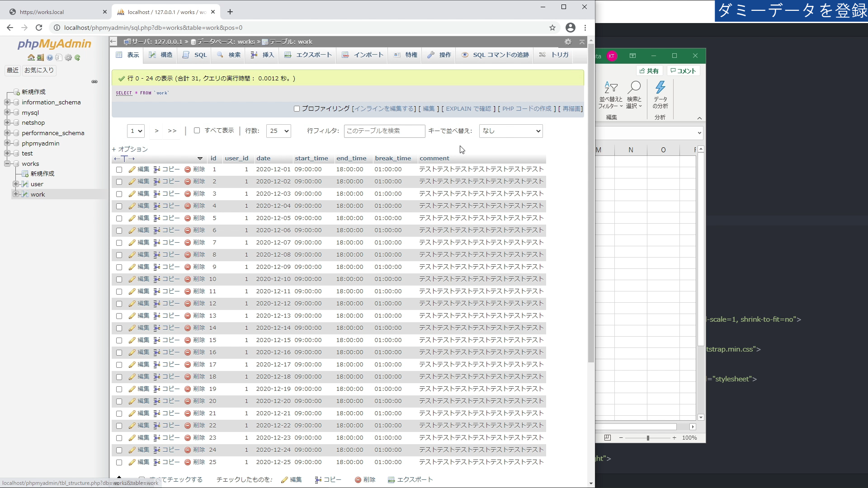
Task: Bookmark this page with the star icon
Action: tap(552, 28)
